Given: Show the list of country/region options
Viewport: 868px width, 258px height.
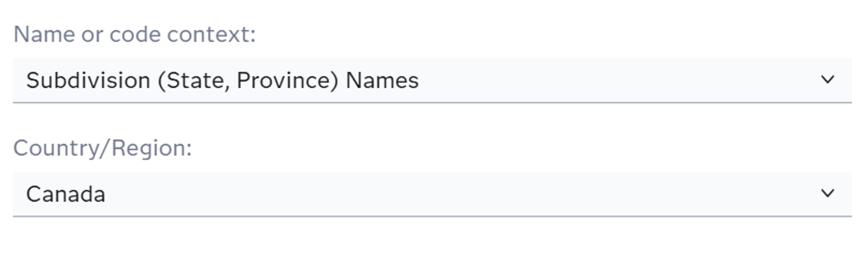Looking at the screenshot, I should (x=827, y=194).
